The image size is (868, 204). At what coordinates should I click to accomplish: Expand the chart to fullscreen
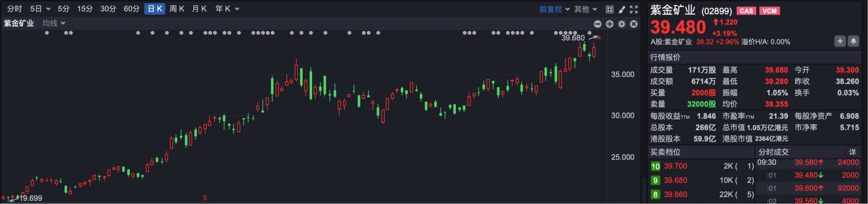(634, 9)
